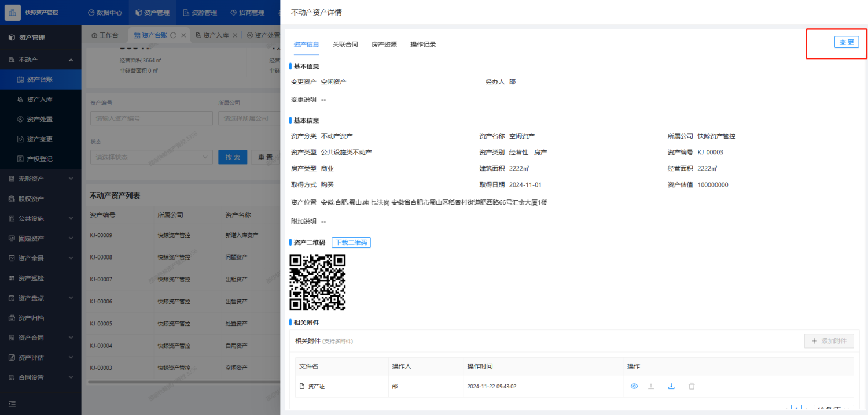
Task: Expand the 资产评估 sidebar group
Action: [41, 357]
